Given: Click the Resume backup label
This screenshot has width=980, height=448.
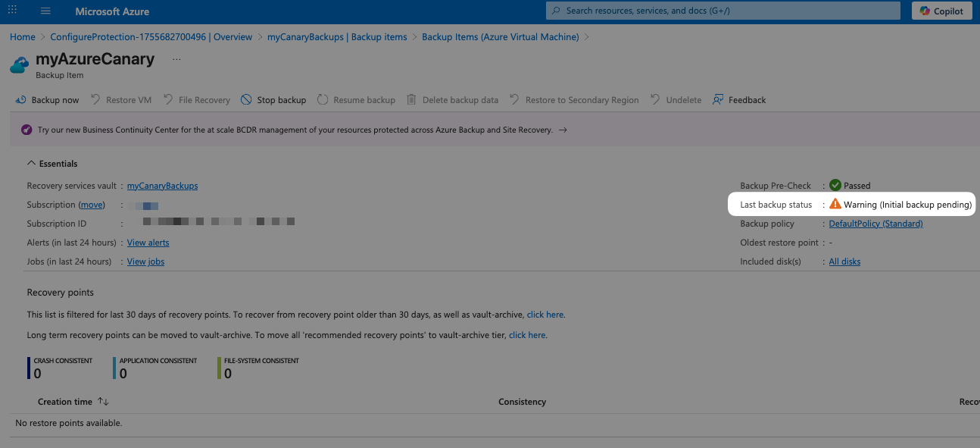Looking at the screenshot, I should tap(364, 100).
